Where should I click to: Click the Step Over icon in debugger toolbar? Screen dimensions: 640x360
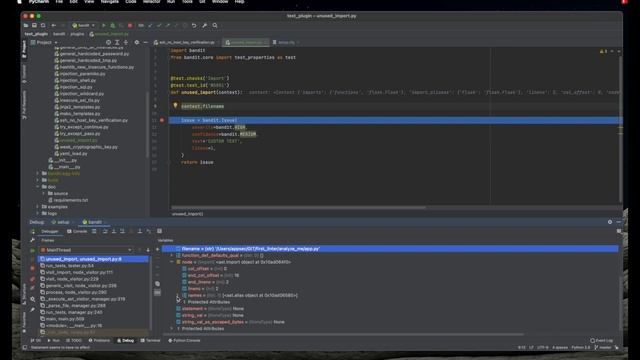click(x=105, y=231)
